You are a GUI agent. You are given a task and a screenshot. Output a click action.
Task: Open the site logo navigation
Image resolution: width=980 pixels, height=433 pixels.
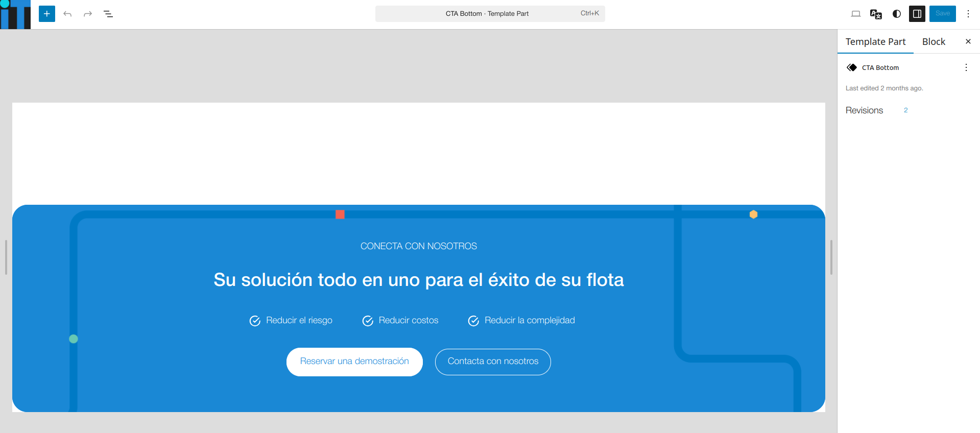[15, 14]
